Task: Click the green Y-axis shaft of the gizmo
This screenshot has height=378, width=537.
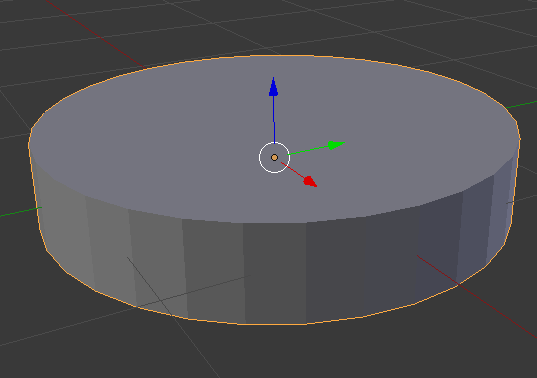Action: tap(309, 151)
